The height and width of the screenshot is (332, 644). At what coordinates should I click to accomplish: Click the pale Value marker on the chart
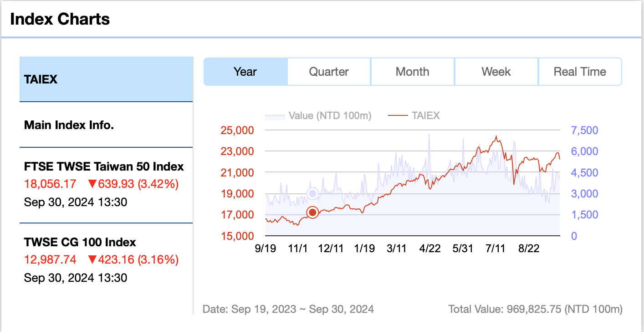[312, 193]
